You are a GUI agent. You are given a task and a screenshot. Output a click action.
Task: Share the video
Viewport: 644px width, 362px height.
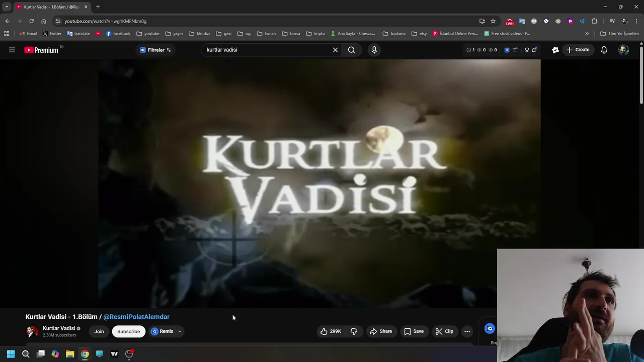[x=381, y=331]
